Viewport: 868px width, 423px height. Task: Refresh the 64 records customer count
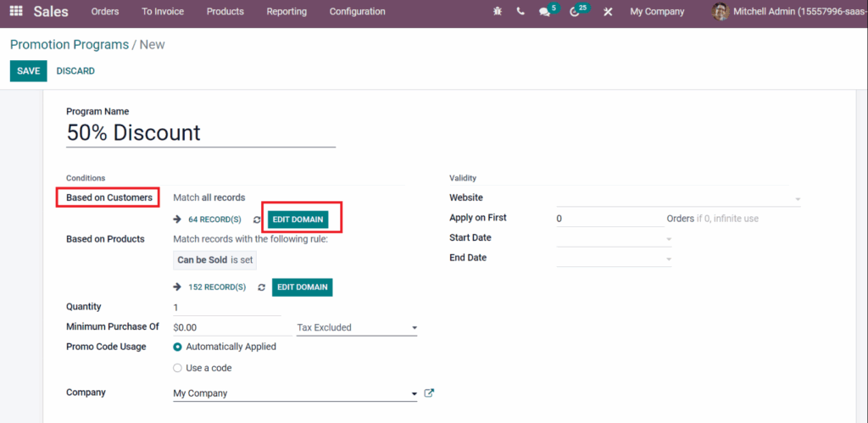click(x=257, y=220)
